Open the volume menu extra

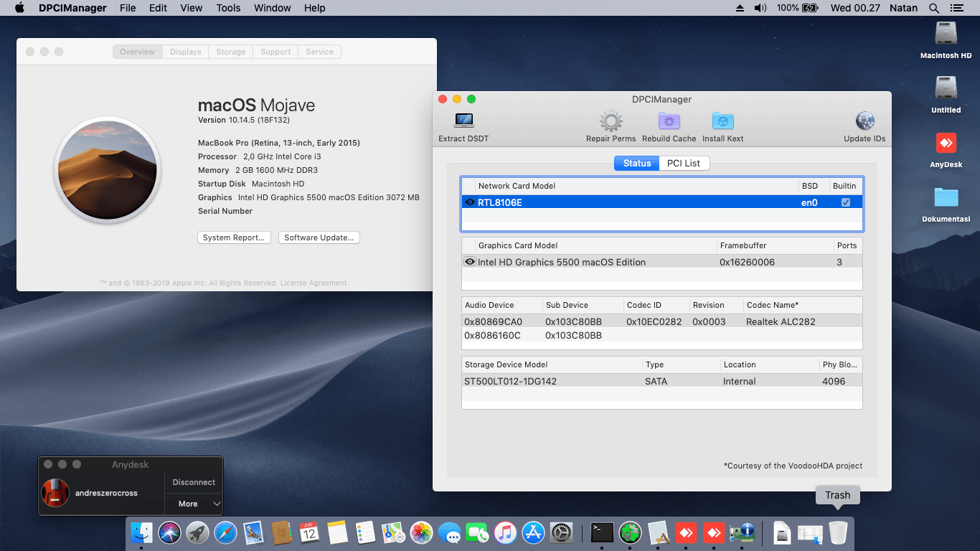tap(760, 8)
